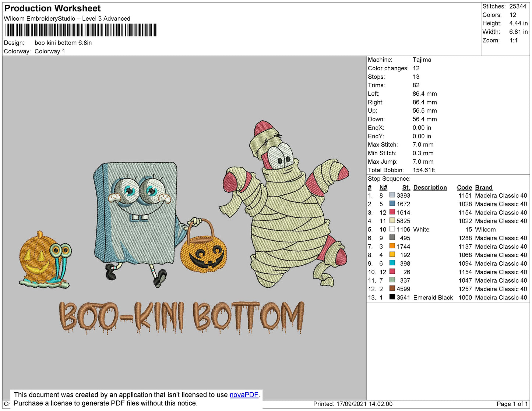Click the Code column header
Viewport: 532px width, 411px height.
[x=464, y=187]
